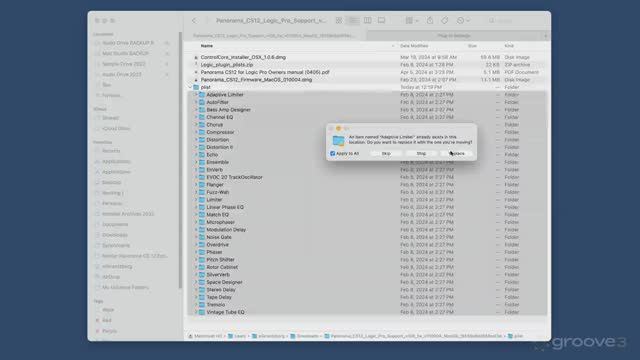Select the Rotor Cabinet folder name

pyautogui.click(x=222, y=267)
